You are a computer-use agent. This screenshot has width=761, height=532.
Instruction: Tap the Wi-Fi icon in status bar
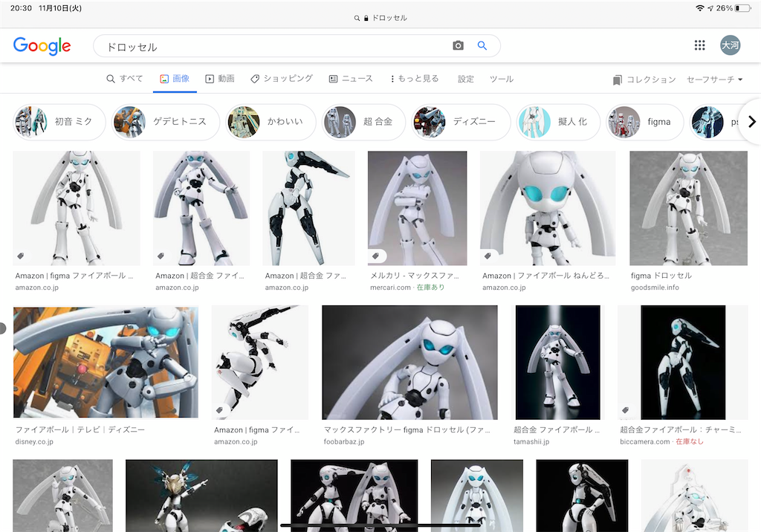pyautogui.click(x=699, y=8)
